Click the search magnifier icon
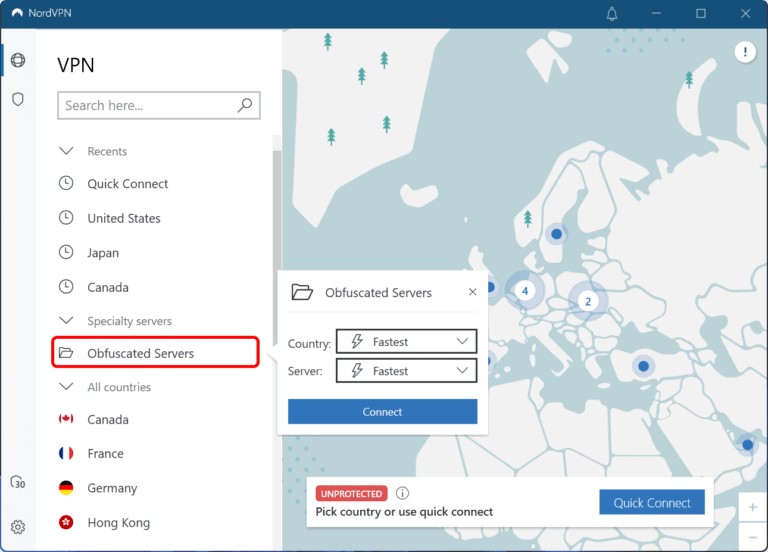This screenshot has height=552, width=768. click(245, 105)
